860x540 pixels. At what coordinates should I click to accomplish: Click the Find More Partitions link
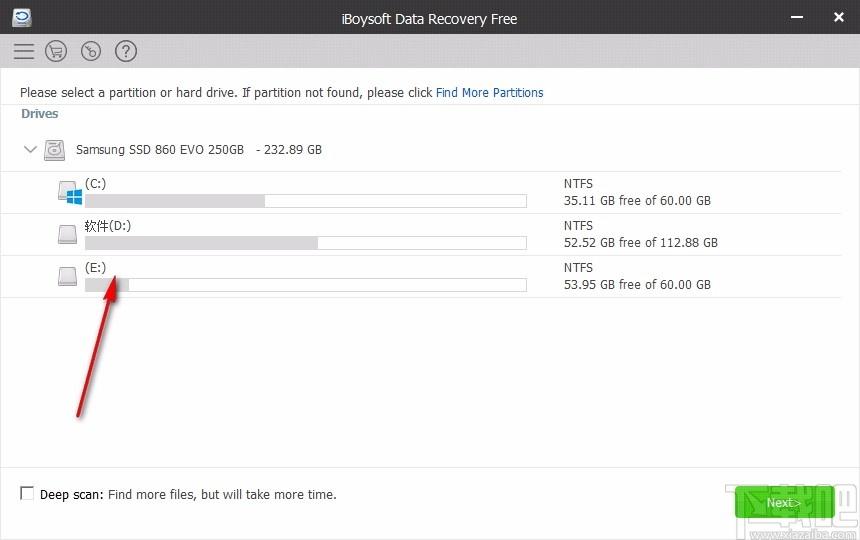(x=489, y=93)
